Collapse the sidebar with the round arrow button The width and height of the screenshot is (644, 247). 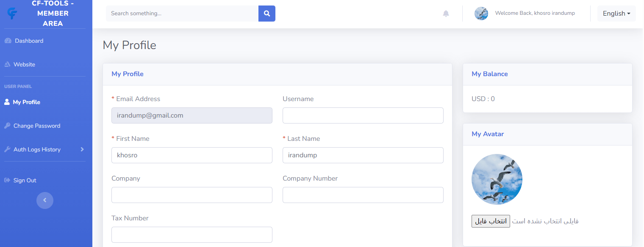coord(45,200)
